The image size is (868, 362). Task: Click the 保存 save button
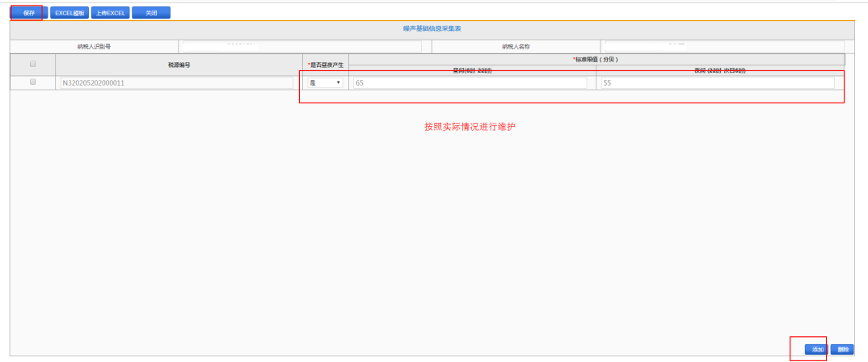point(29,13)
